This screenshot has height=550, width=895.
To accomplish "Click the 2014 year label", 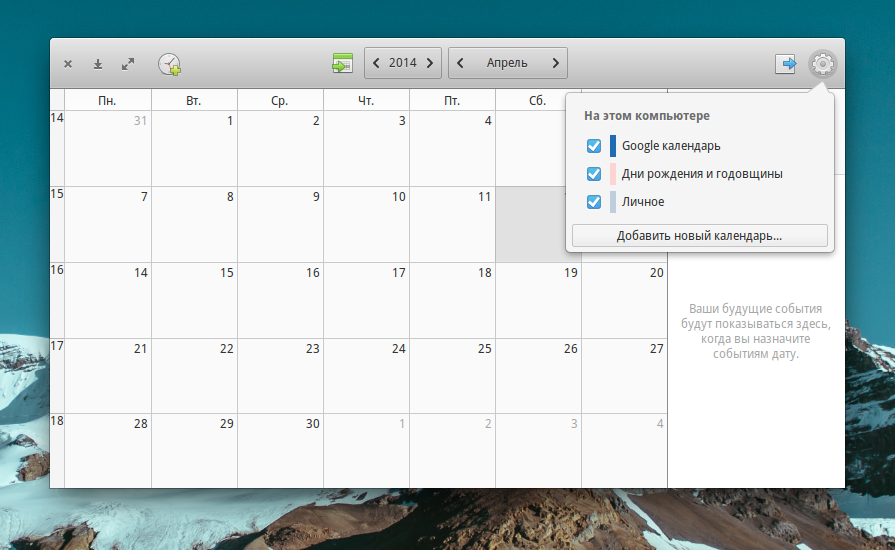I will coord(403,63).
